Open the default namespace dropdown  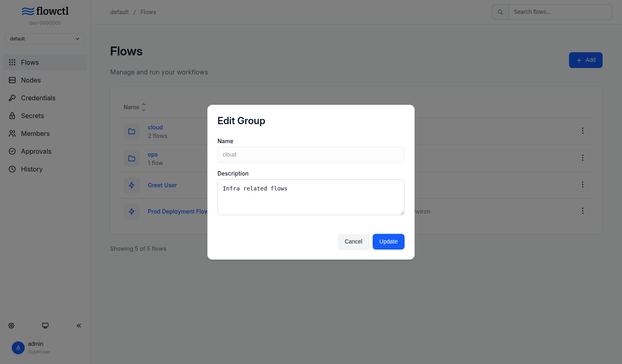[45, 39]
